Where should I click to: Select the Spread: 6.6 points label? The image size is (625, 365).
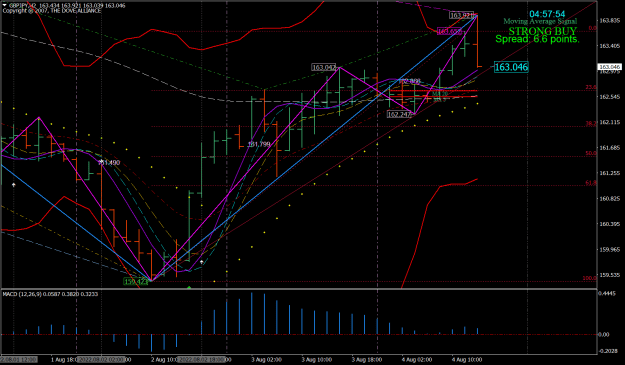click(537, 39)
